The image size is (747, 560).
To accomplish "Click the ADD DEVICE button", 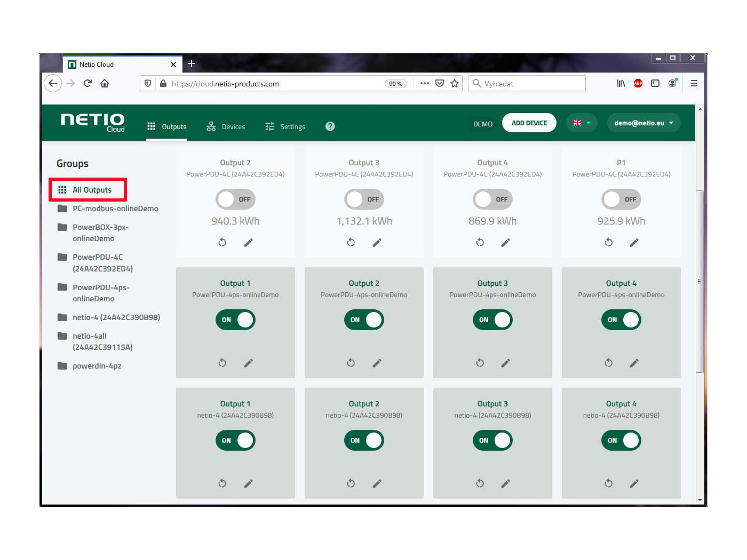I will [529, 123].
